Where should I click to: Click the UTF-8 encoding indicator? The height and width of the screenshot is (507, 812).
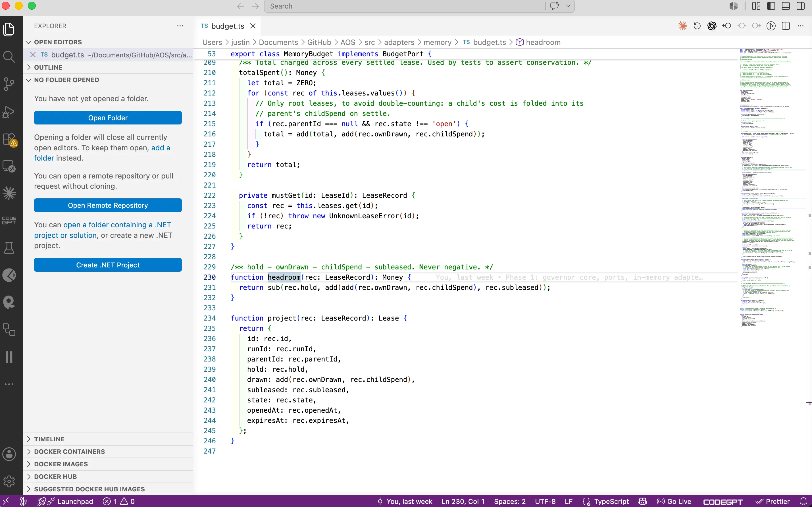(545, 501)
